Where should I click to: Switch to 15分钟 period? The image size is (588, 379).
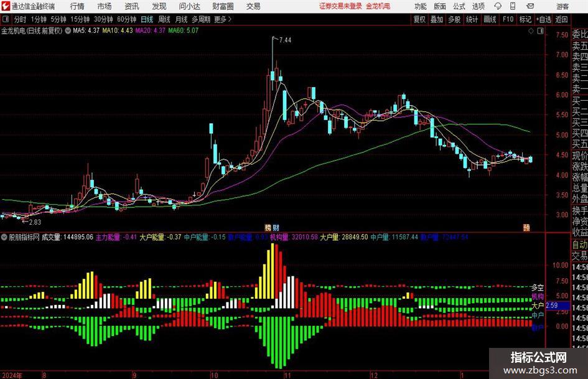[80, 19]
